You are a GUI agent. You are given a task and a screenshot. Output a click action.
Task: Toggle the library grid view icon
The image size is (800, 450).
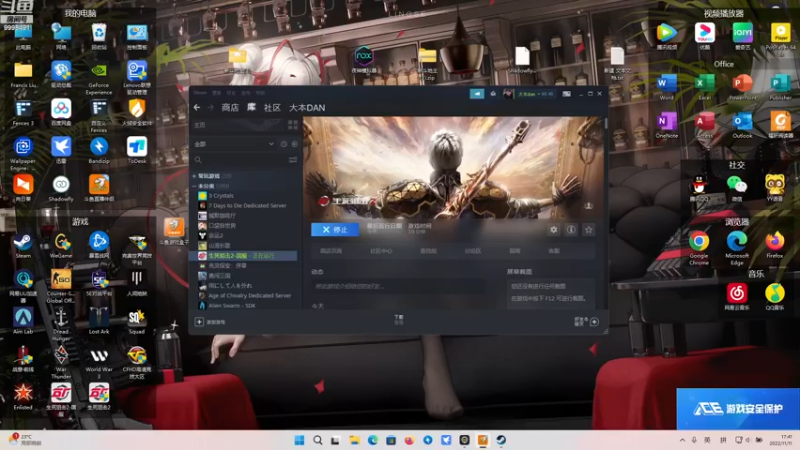tap(293, 124)
